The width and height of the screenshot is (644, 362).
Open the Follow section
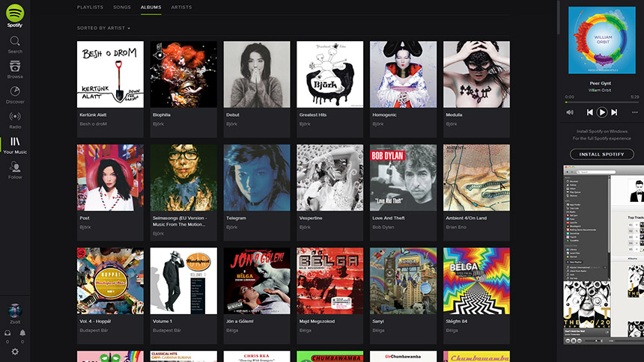[x=15, y=171]
